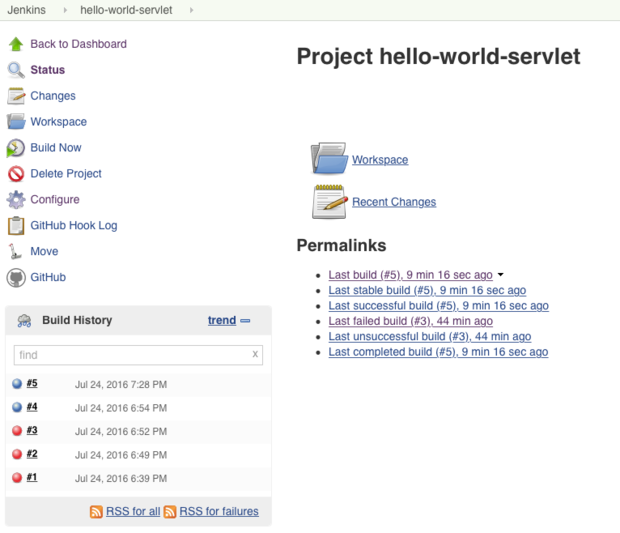The height and width of the screenshot is (533, 620).
Task: Click the red status ball for build #2
Action: [17, 454]
